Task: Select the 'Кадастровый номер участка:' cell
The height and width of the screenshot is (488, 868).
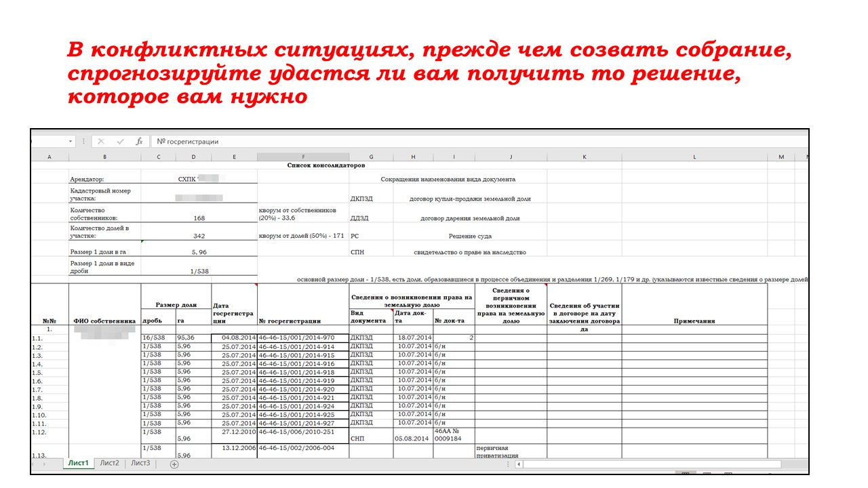Action: click(104, 195)
